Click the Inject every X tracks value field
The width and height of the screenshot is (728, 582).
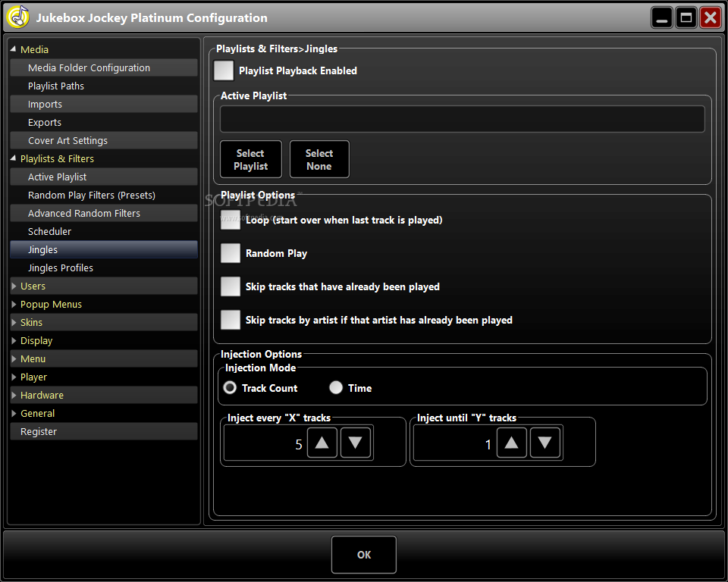click(265, 443)
